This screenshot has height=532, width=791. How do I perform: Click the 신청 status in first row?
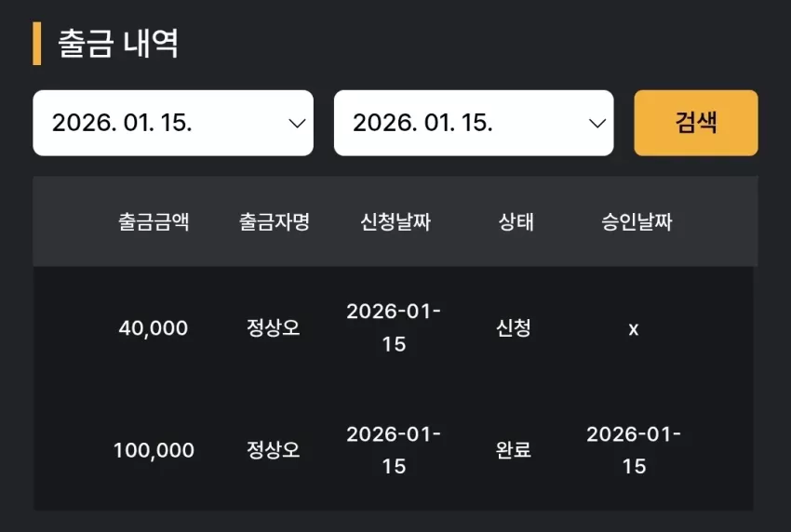tap(513, 328)
